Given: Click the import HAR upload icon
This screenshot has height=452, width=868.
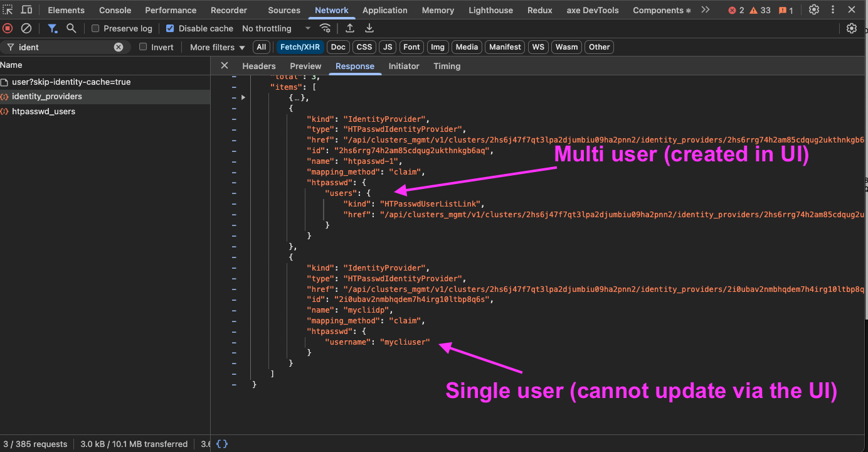Looking at the screenshot, I should click(x=350, y=28).
